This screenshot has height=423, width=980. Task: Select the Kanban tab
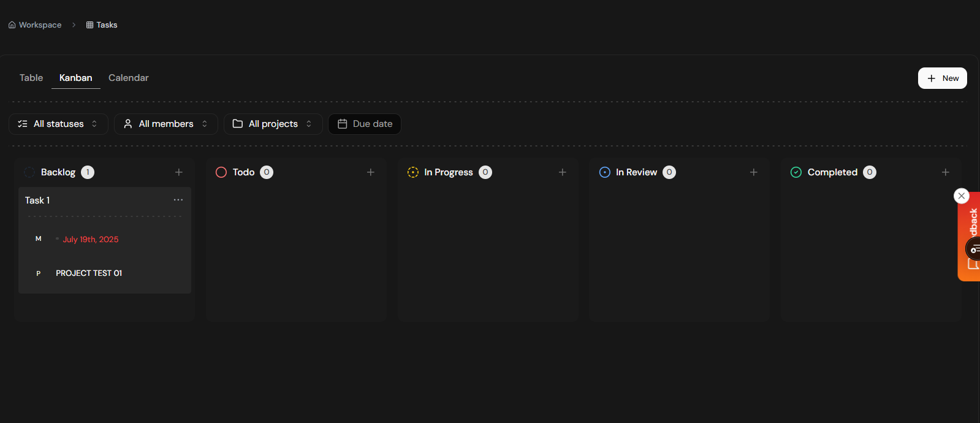(76, 78)
